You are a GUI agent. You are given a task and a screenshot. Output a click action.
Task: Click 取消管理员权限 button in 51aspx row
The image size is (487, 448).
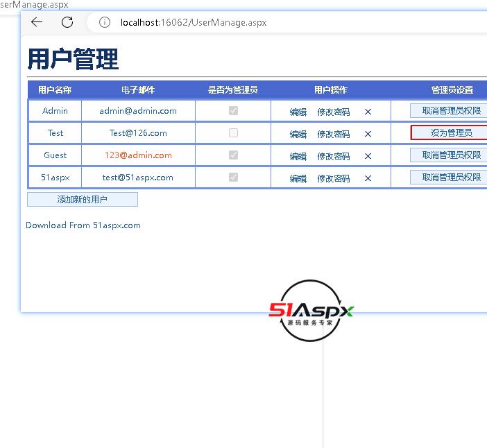(448, 178)
